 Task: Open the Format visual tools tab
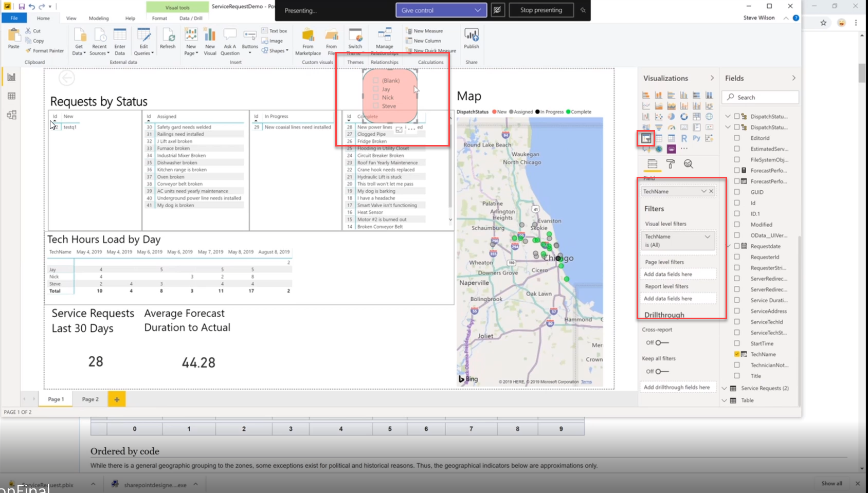click(x=159, y=18)
